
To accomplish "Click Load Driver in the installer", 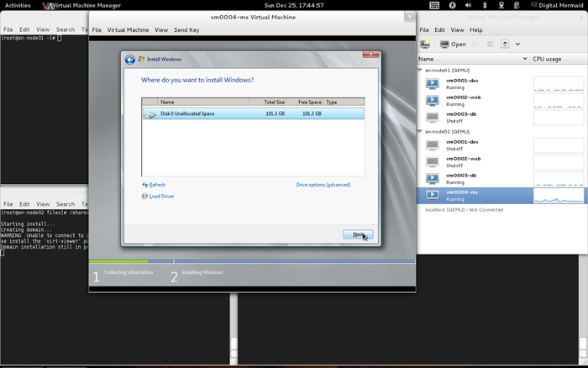I will [160, 197].
